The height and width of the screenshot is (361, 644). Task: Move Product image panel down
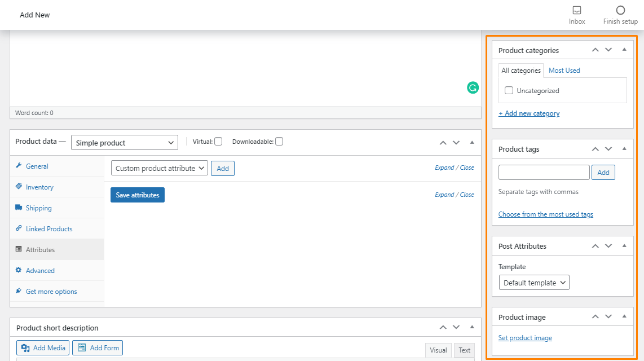coord(608,316)
